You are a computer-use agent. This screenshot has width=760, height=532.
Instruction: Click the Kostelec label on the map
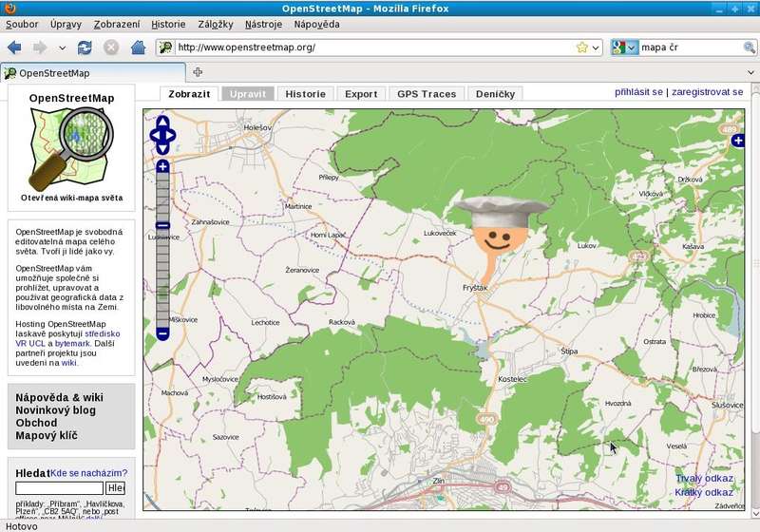tap(512, 379)
